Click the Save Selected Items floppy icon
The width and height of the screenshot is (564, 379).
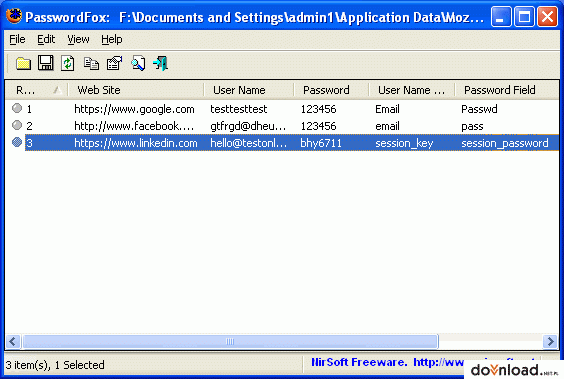46,63
